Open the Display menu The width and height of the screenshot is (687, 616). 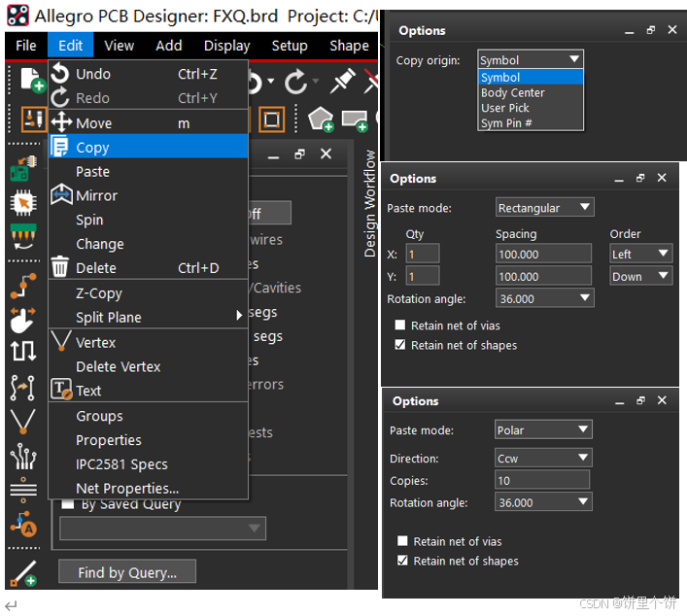coord(226,46)
